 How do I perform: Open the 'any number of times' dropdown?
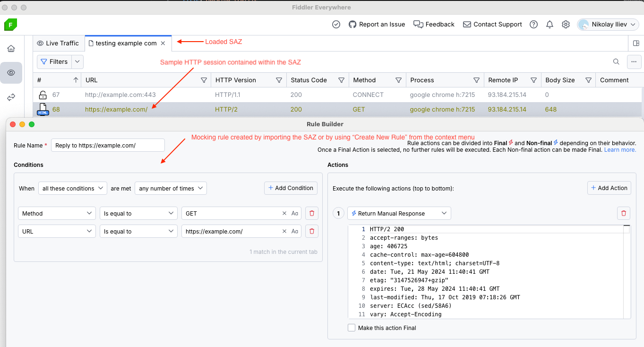pos(171,188)
